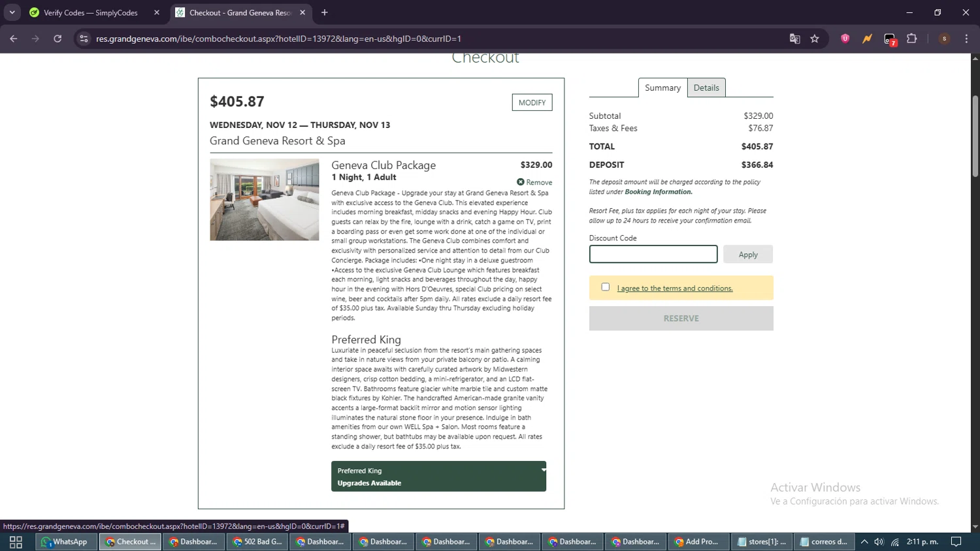This screenshot has width=980, height=551.
Task: Click the browser forward arrow
Action: coord(35,39)
